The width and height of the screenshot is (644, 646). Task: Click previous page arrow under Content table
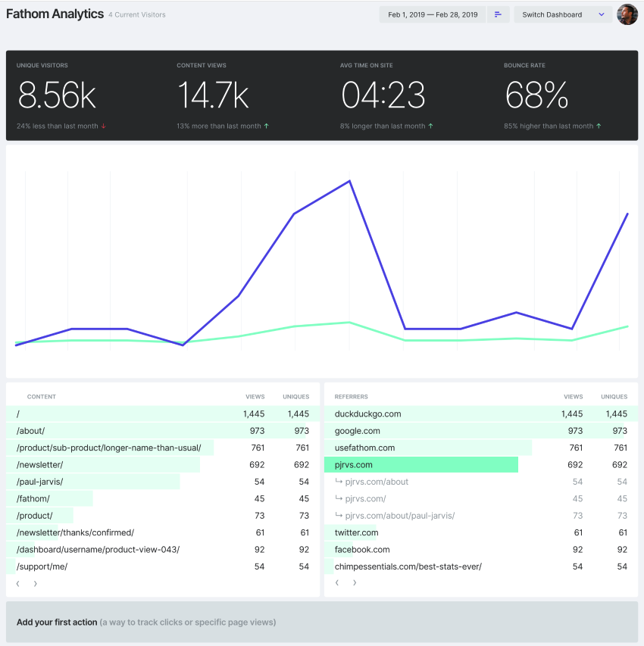pos(17,583)
